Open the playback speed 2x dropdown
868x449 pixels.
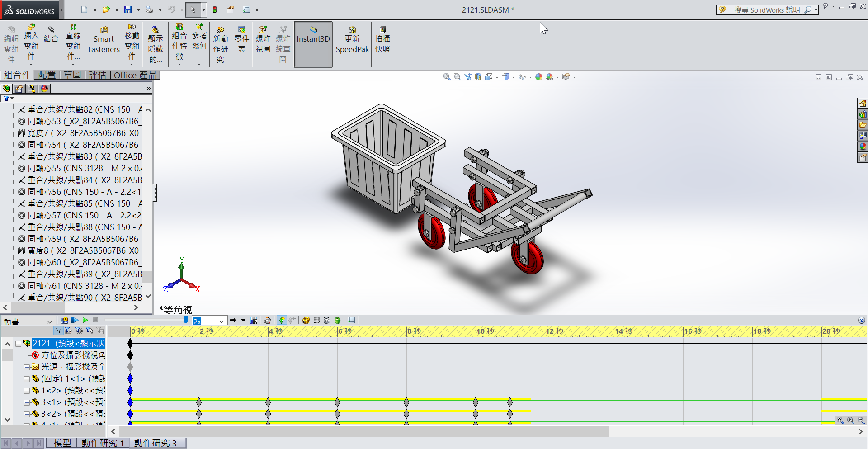coord(209,321)
